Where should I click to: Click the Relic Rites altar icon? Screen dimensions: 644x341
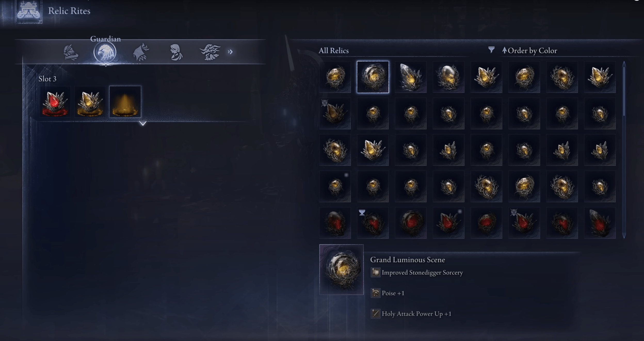[29, 12]
